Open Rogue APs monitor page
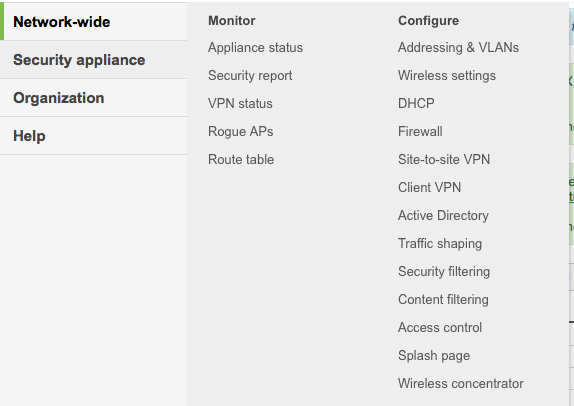This screenshot has width=574, height=406. pos(241,131)
